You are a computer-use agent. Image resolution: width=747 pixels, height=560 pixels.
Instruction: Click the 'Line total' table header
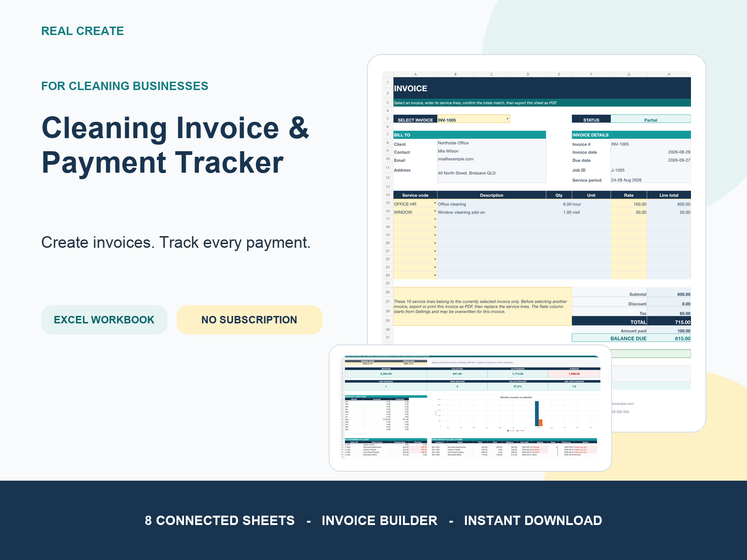pyautogui.click(x=669, y=195)
